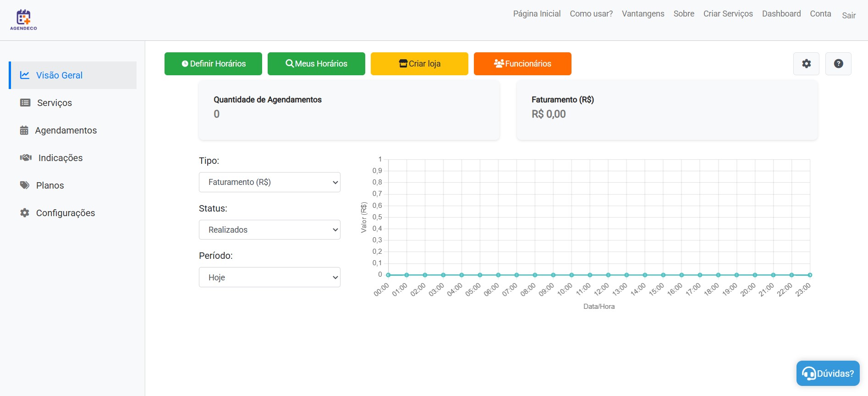Click the Meus Horários button

pos(316,64)
